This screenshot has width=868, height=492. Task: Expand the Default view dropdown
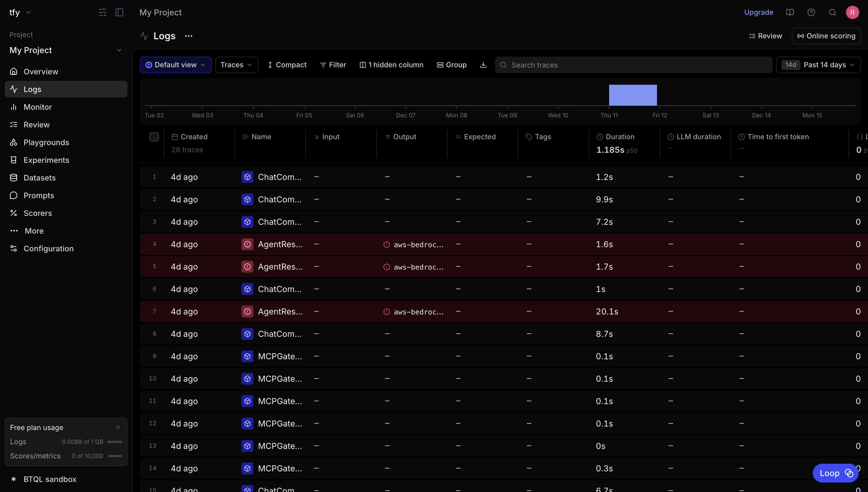(x=175, y=65)
